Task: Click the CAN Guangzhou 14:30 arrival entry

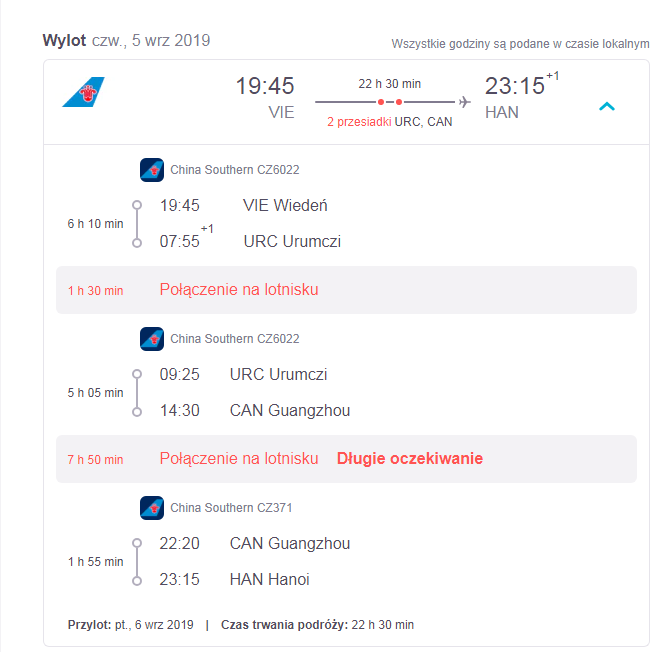Action: [255, 410]
